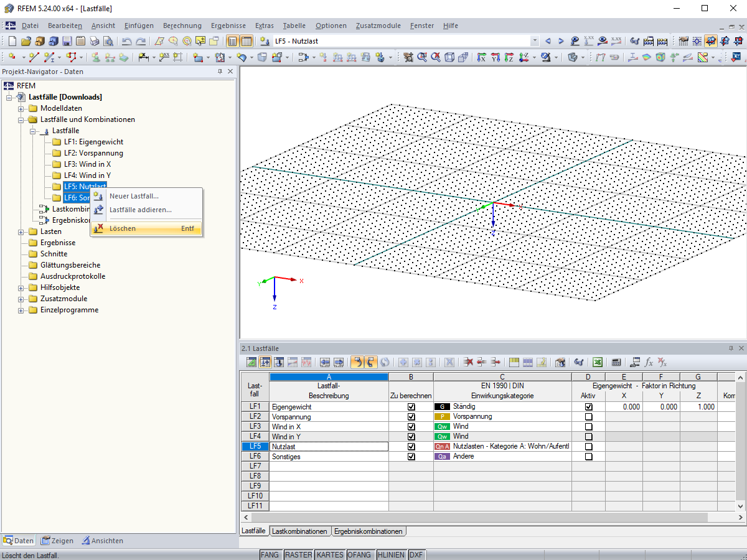Screen dimensions: 747x560
Task: Open the LF5 - Nutzlast load case dropdown
Action: pos(534,42)
